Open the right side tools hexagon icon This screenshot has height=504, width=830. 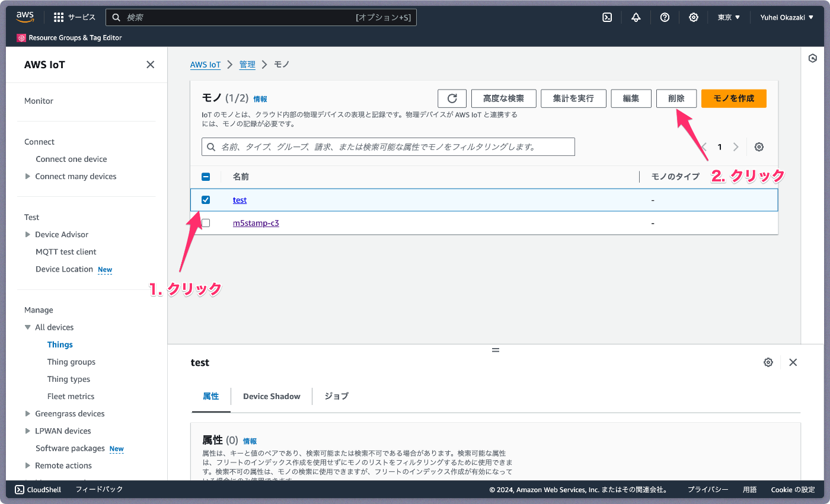[x=813, y=58]
